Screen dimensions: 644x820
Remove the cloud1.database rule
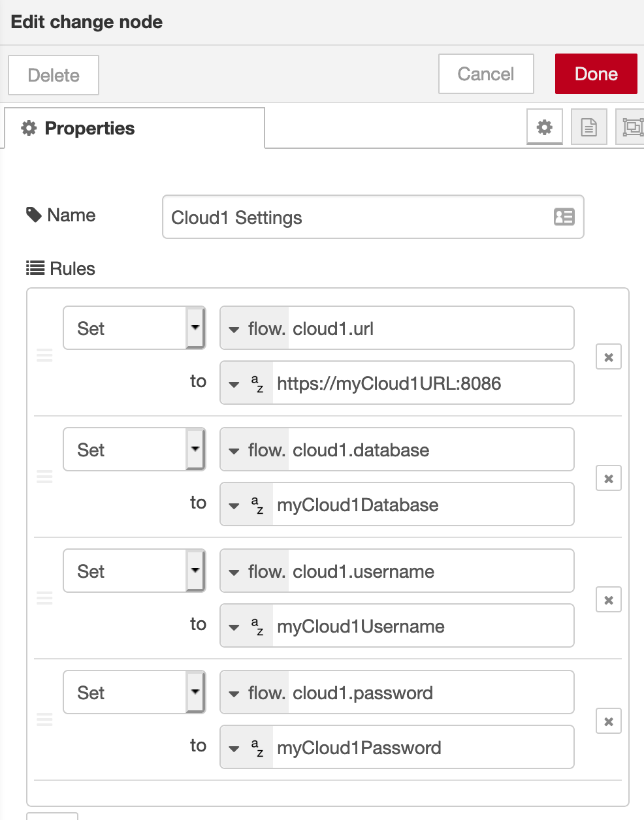[x=608, y=479]
